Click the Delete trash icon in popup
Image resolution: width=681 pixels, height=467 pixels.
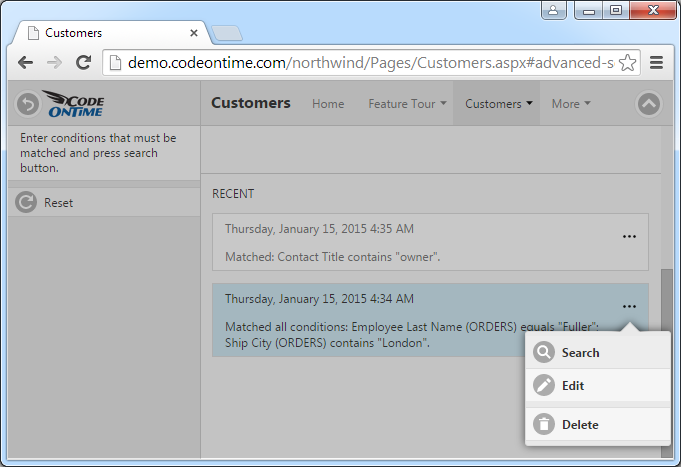(544, 425)
